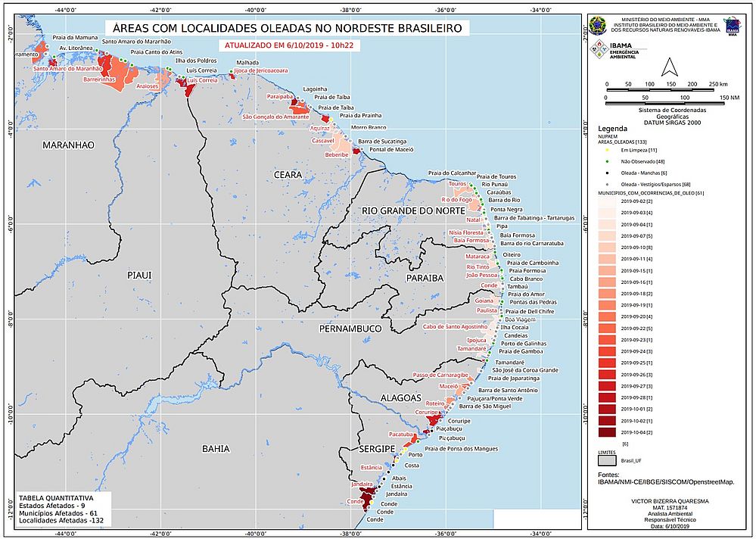
Task: Click the IBAMA MMA logo at top right
Action: tap(733, 26)
